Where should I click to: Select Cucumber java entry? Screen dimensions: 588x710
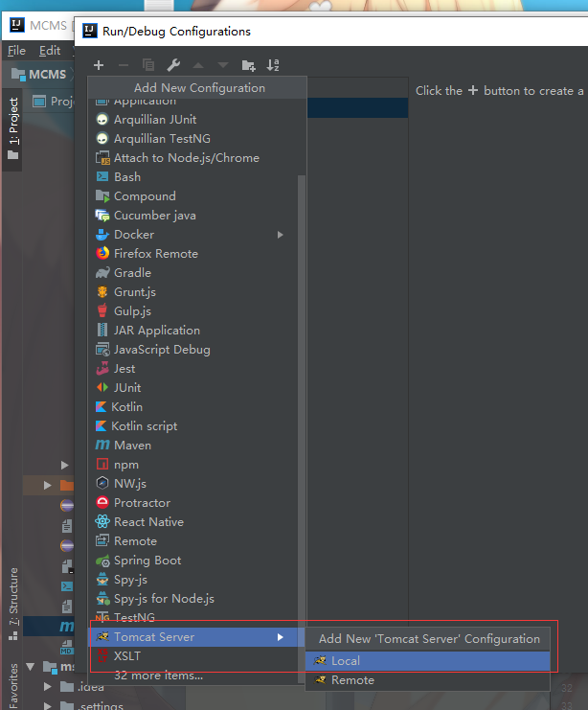pos(193,216)
